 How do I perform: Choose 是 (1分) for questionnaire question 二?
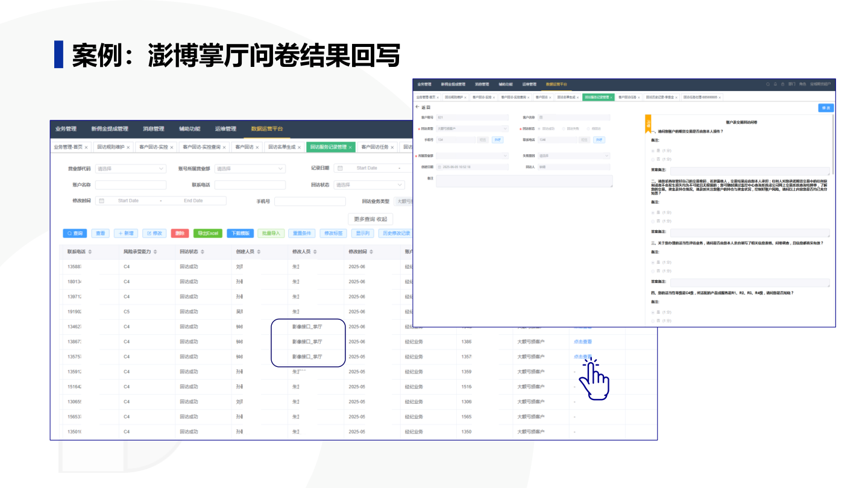(653, 212)
